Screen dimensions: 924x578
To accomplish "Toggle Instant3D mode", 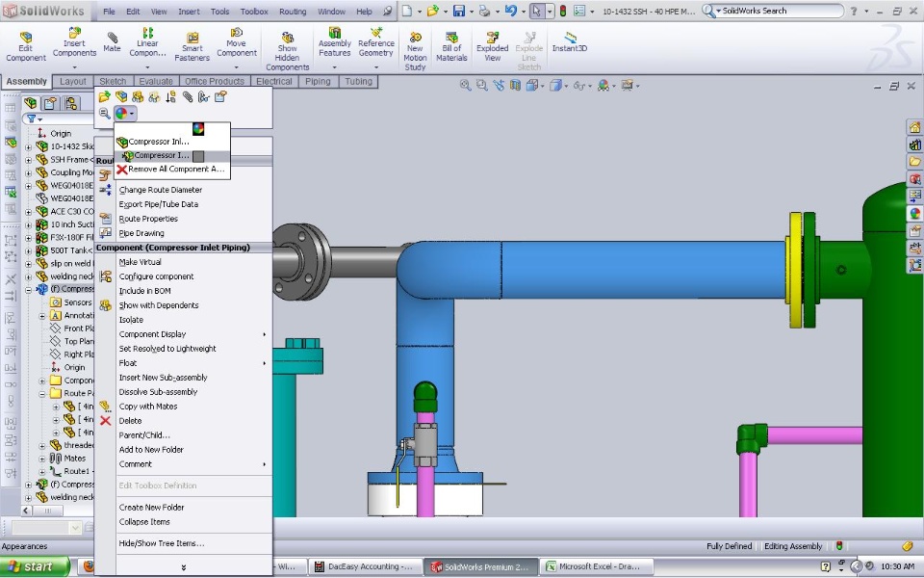I will (x=569, y=42).
